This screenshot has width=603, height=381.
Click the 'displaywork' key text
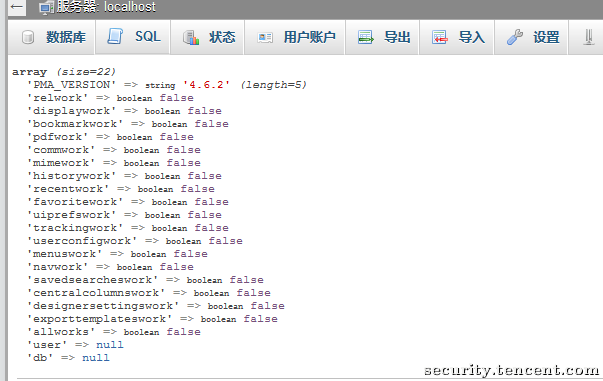[71, 111]
